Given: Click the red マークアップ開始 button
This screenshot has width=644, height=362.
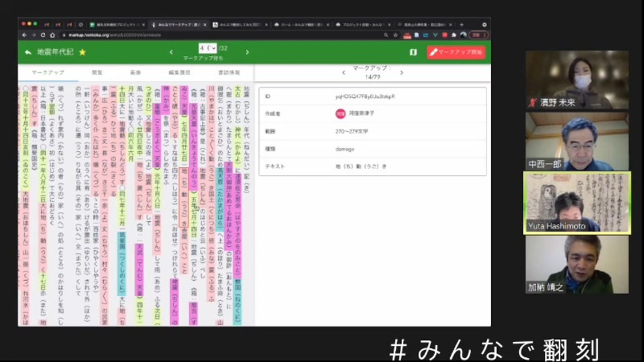Looking at the screenshot, I should coord(456,52).
